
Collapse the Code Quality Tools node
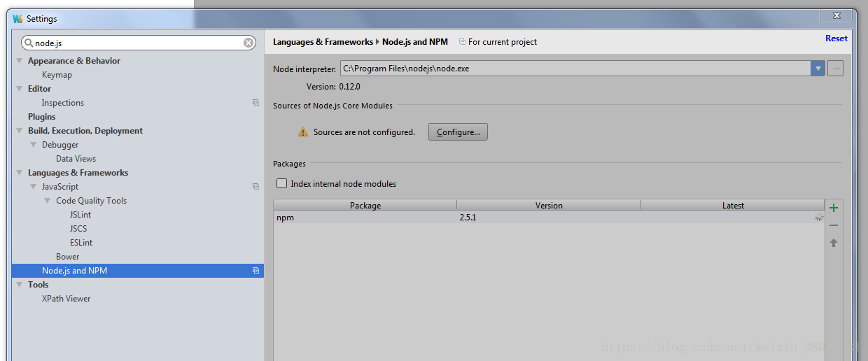point(48,201)
